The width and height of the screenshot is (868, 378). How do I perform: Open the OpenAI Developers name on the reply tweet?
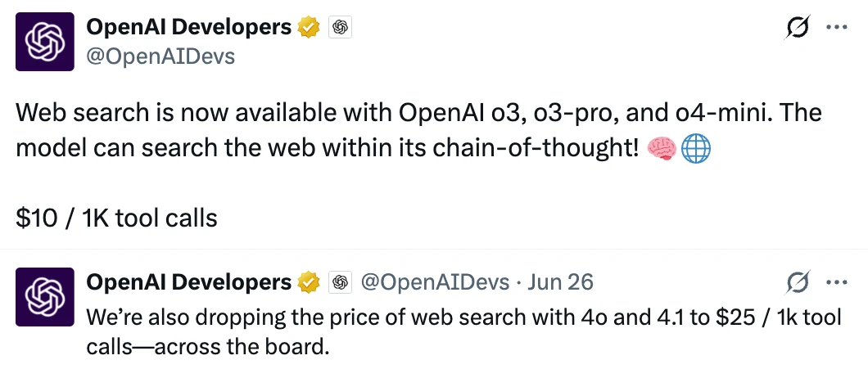188,282
